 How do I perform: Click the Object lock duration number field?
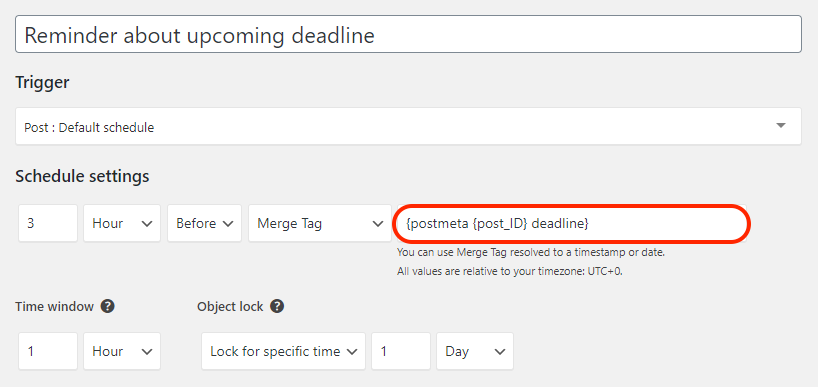(x=401, y=351)
